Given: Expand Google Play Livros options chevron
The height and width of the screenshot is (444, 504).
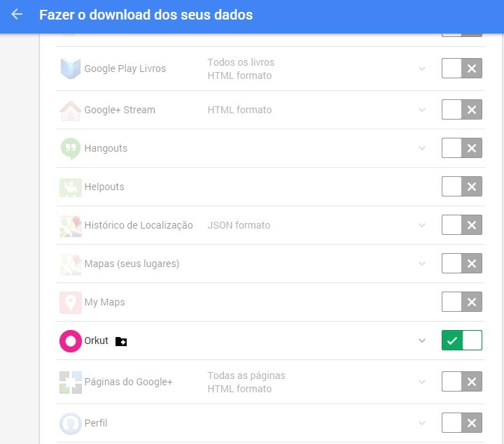Looking at the screenshot, I should pyautogui.click(x=422, y=69).
